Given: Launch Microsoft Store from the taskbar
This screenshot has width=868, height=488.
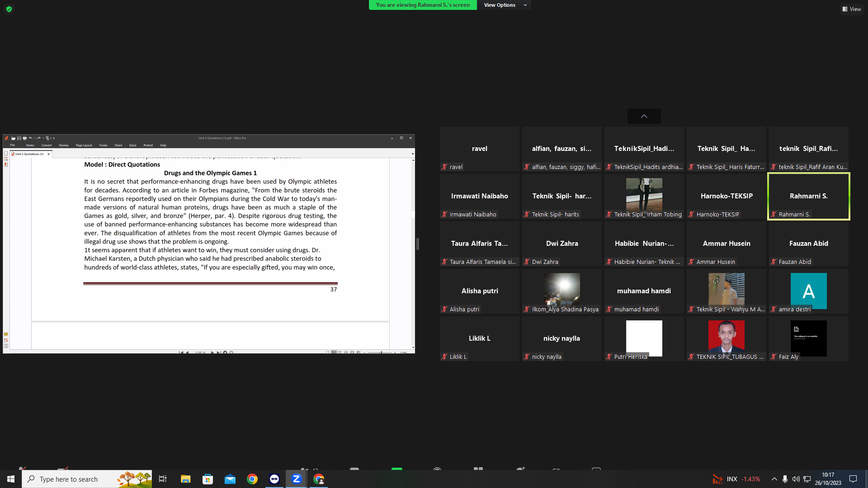Looking at the screenshot, I should click(x=208, y=479).
